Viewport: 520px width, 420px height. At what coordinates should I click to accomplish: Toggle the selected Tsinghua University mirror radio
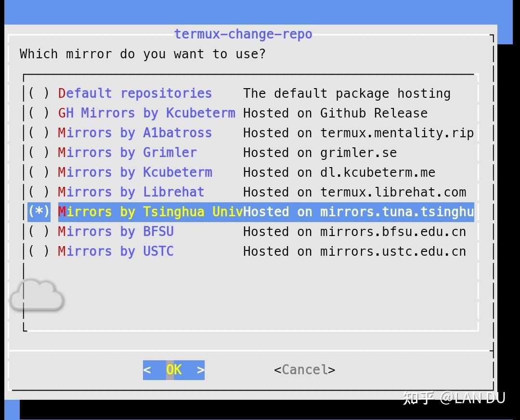pyautogui.click(x=39, y=211)
